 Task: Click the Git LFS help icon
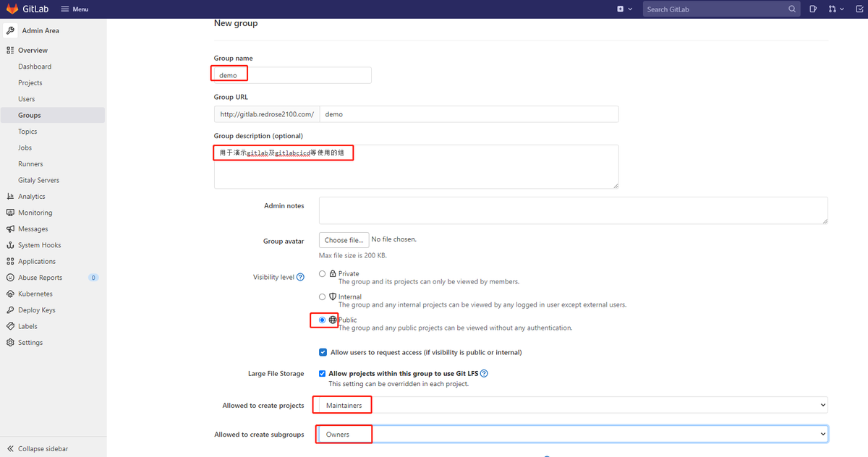pyautogui.click(x=485, y=374)
